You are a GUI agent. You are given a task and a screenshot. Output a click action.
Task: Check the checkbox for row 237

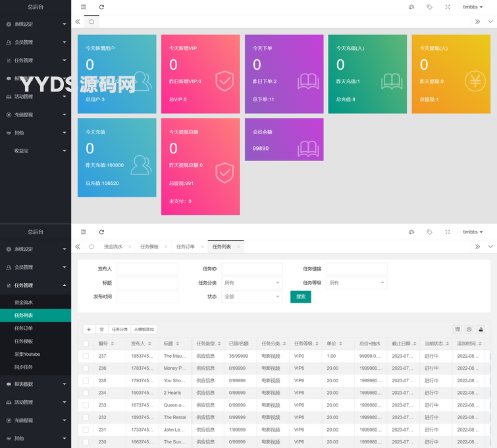(x=86, y=356)
